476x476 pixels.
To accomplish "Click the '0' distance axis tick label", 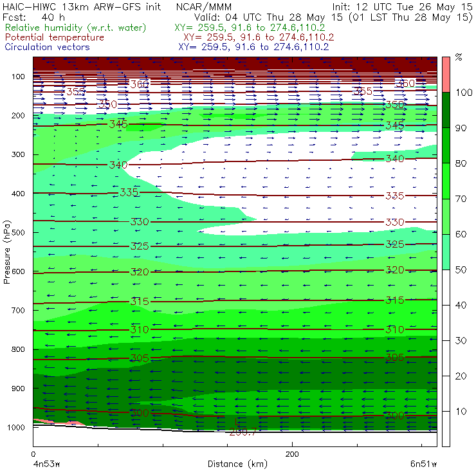I will coord(33,454).
